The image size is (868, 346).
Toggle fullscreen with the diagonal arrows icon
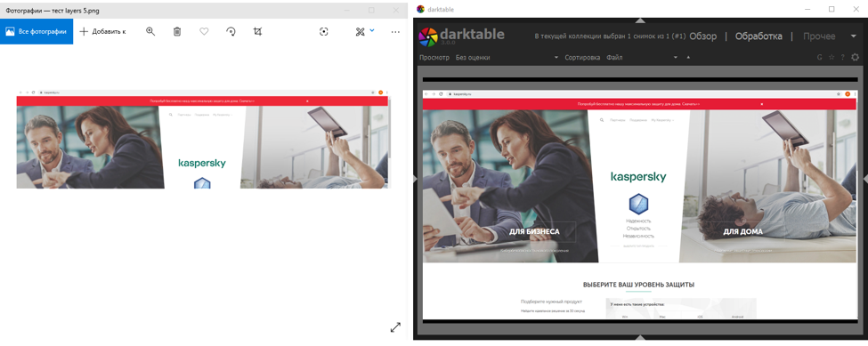[x=395, y=327]
